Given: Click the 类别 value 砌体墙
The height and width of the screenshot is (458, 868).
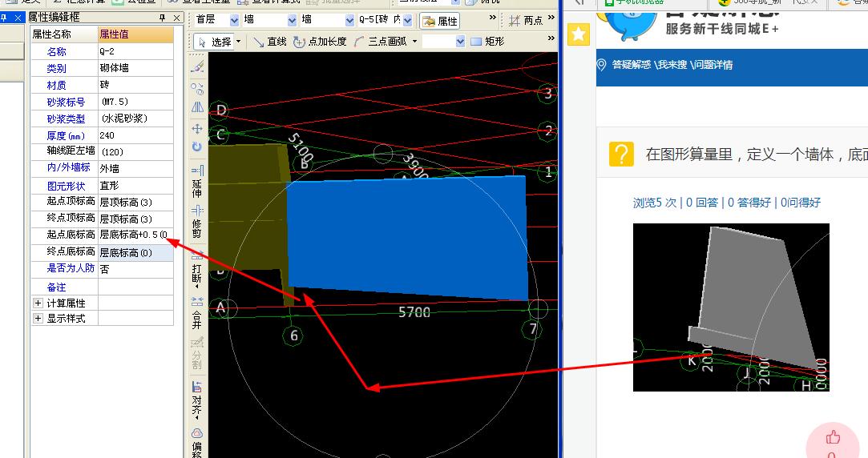Looking at the screenshot, I should pyautogui.click(x=135, y=68).
